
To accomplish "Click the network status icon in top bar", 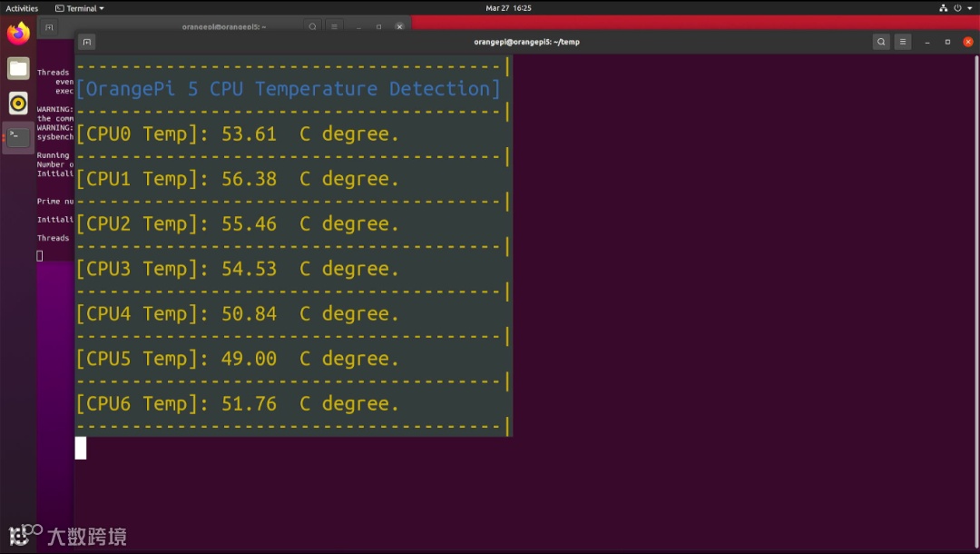I will pos(943,8).
